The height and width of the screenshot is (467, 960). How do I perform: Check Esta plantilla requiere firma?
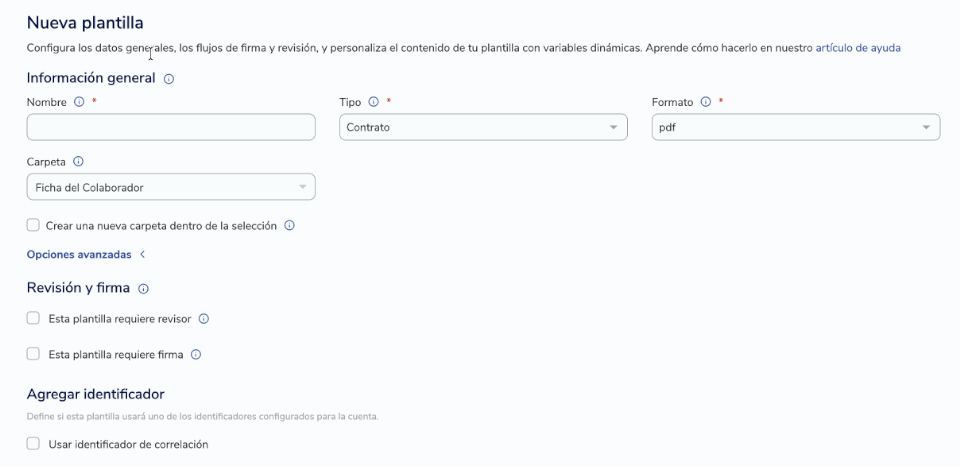[33, 354]
